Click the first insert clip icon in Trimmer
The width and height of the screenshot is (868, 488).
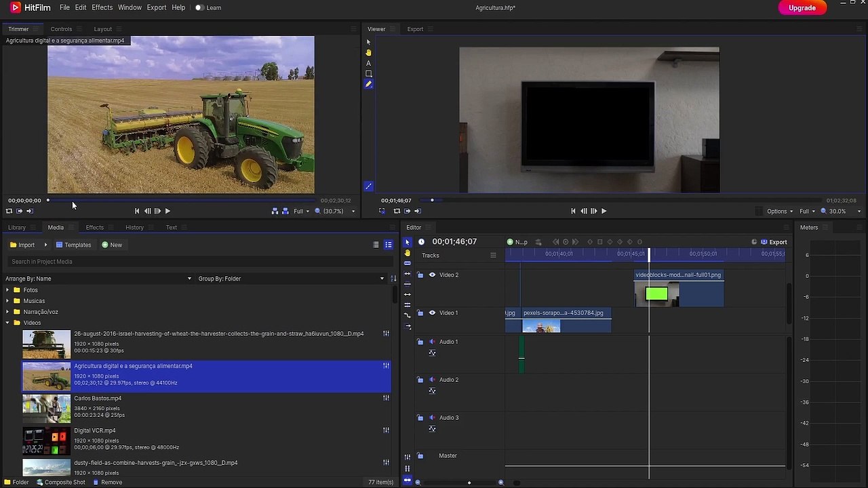click(275, 211)
